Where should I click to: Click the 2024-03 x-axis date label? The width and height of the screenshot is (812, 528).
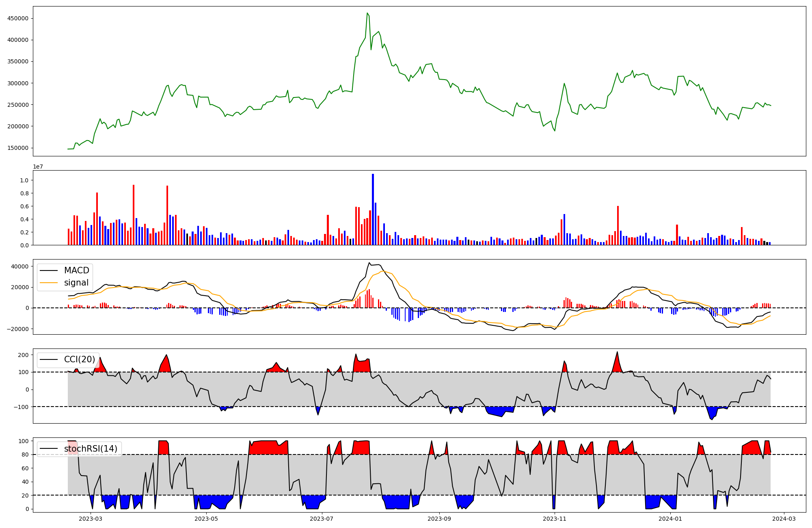pos(784,519)
